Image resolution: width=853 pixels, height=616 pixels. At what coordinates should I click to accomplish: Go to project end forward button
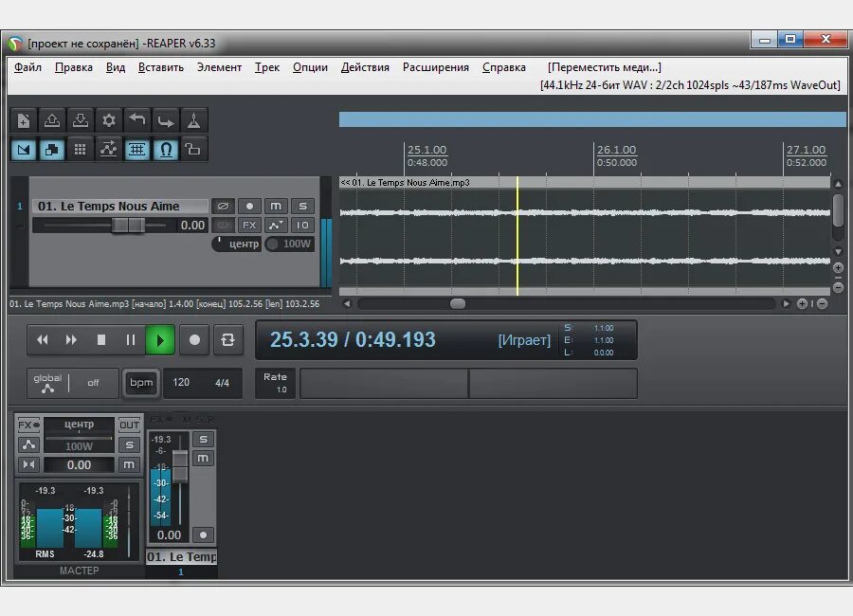(71, 340)
